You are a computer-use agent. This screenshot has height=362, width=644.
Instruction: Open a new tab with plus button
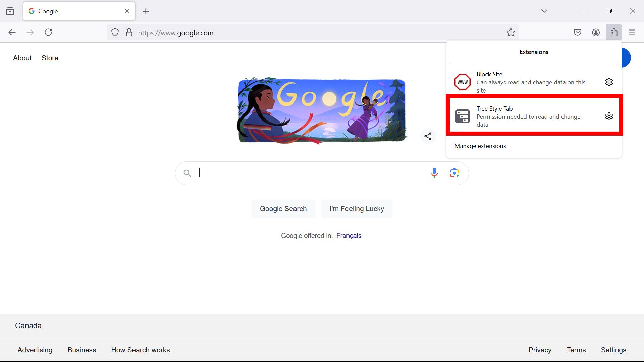[x=146, y=11]
